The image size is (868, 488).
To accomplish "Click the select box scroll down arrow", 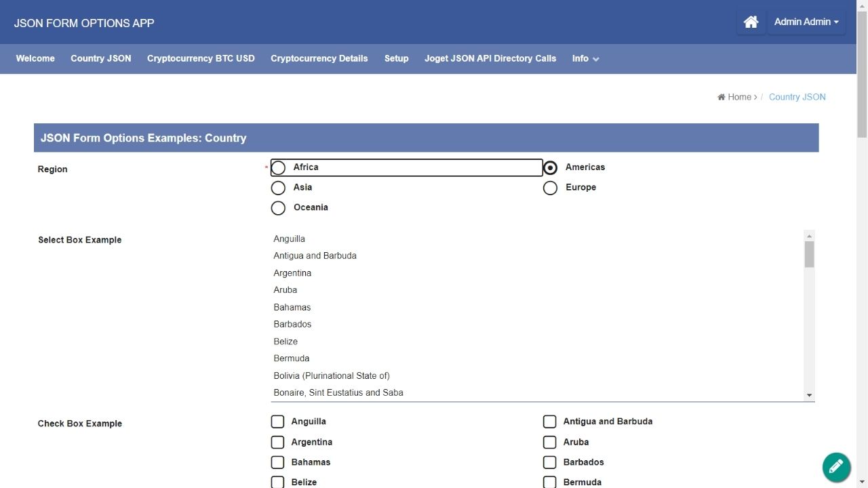I will (x=809, y=395).
